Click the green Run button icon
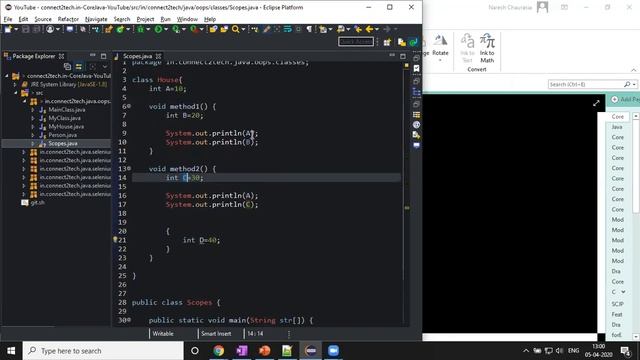The height and width of the screenshot is (360, 640). pyautogui.click(x=158, y=29)
